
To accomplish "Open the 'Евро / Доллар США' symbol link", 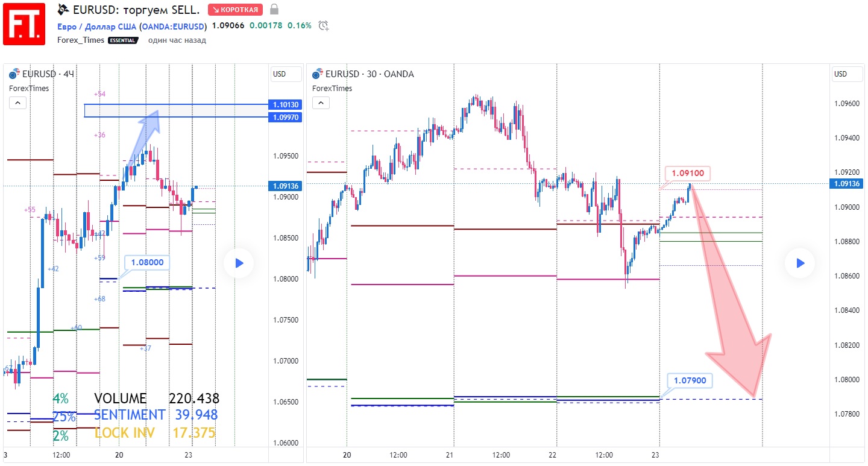I will (96, 26).
